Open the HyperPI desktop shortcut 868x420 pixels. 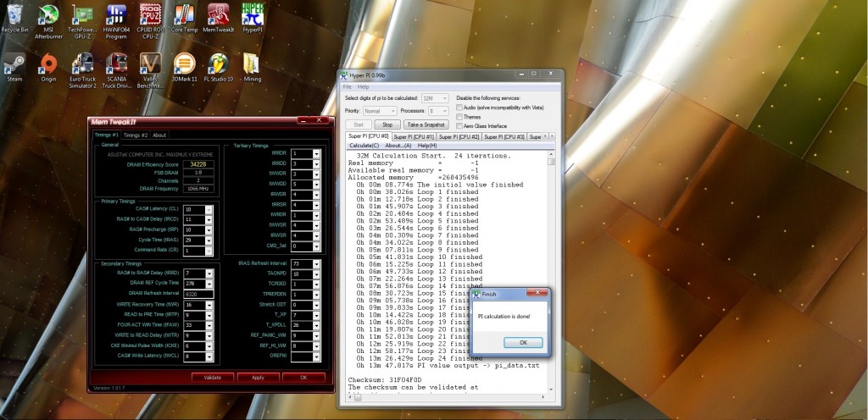(253, 19)
